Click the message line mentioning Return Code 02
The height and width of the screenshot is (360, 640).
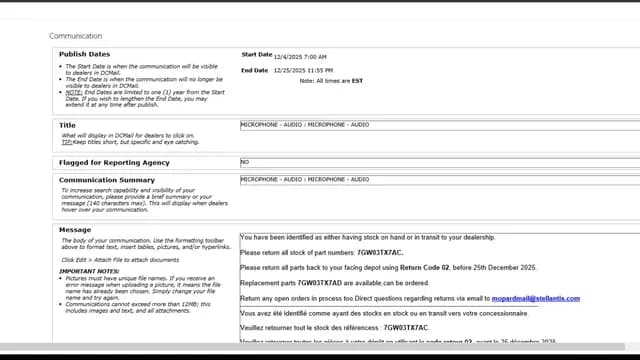(388, 268)
